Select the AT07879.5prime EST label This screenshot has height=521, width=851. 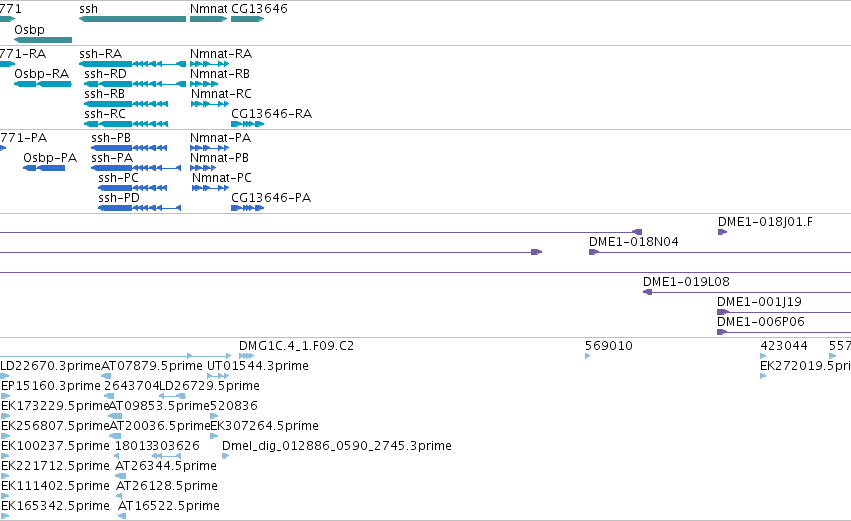(x=152, y=366)
